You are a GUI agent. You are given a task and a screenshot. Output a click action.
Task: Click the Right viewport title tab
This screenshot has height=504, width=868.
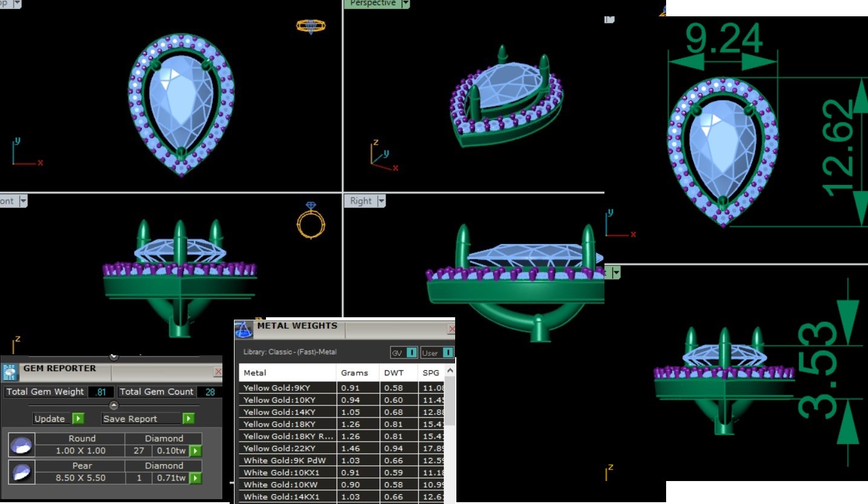(360, 201)
